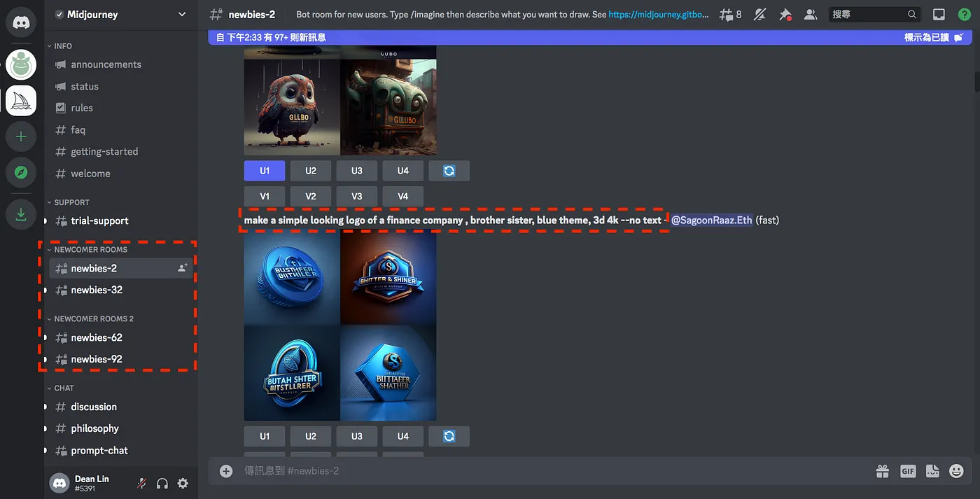980x499 pixels.
Task: Click the add a server plus icon
Action: pyautogui.click(x=21, y=136)
